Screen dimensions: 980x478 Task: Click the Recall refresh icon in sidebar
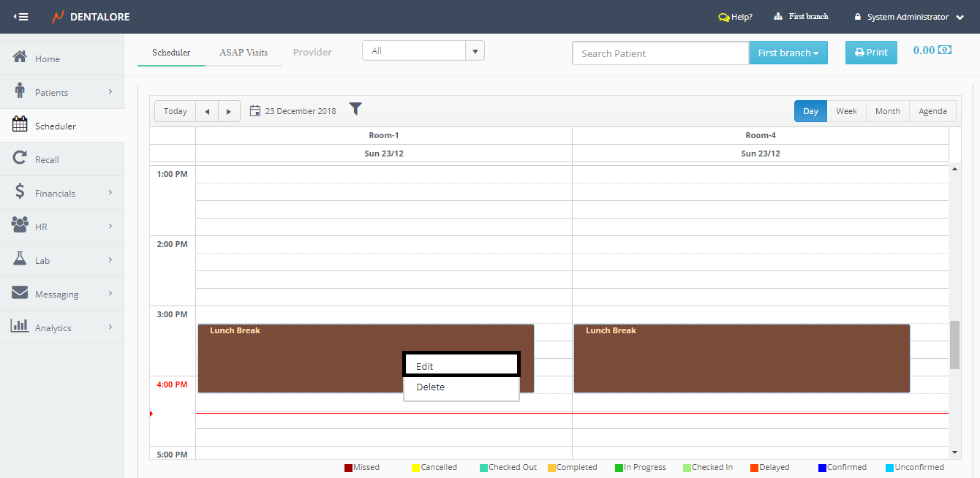tap(20, 159)
